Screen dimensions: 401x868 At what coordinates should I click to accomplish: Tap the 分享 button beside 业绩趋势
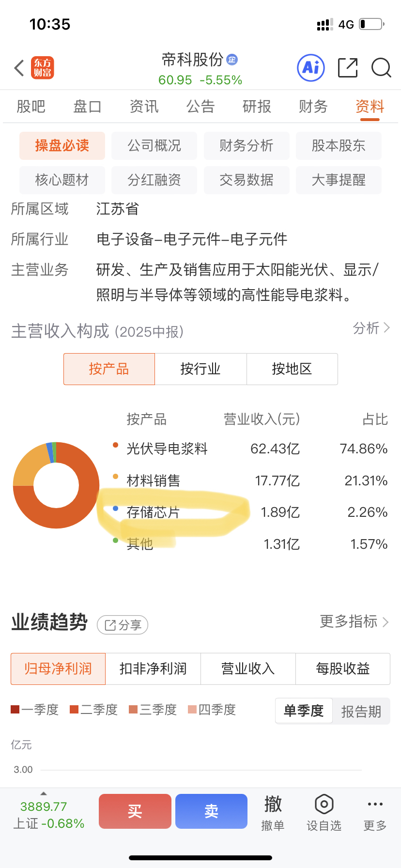pos(123,625)
